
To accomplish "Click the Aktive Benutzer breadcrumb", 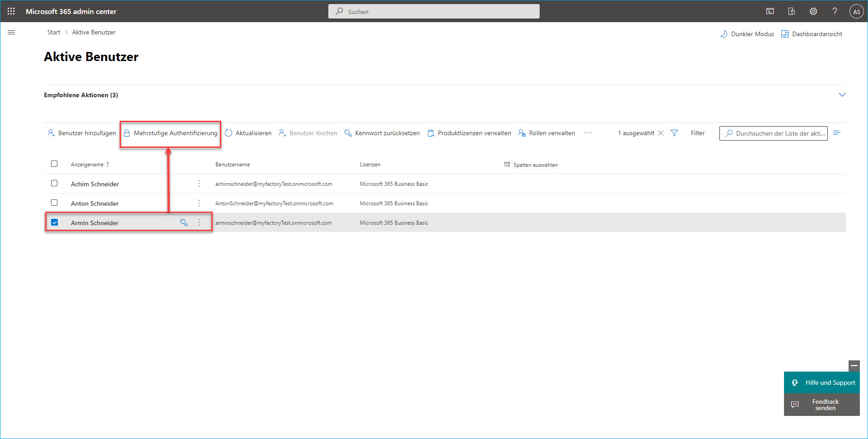I will click(94, 32).
